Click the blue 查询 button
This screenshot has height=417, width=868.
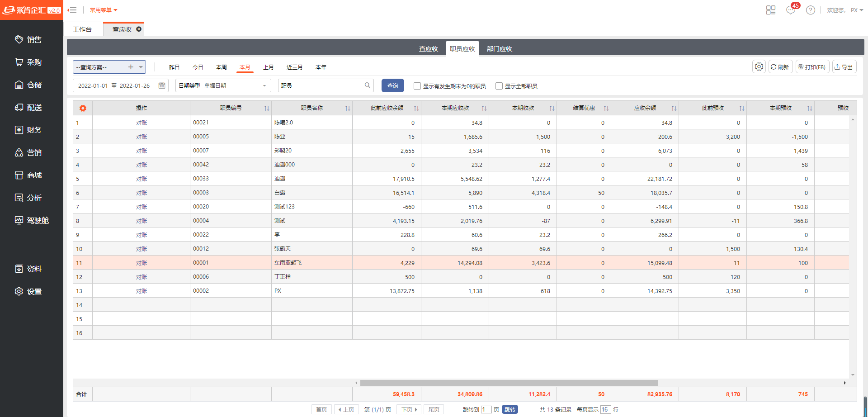[x=392, y=85]
